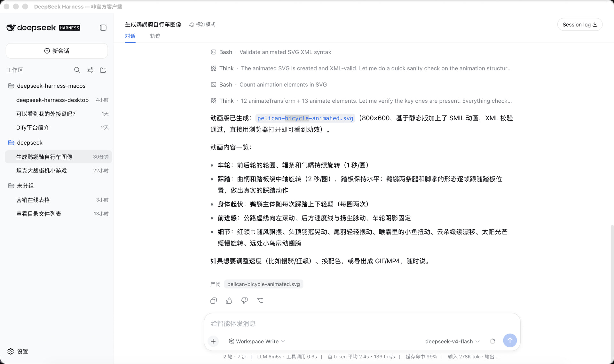Open session 营销在线表格
This screenshot has width=614, height=364.
(x=59, y=200)
